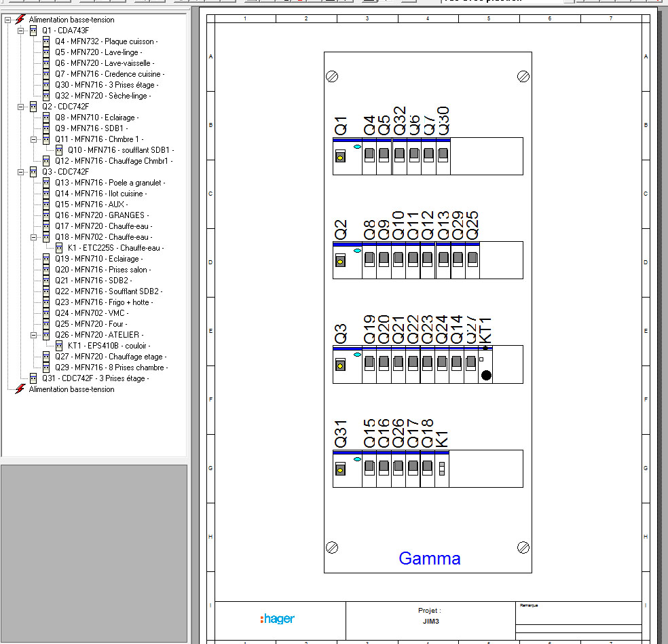Collapse the Q26 - ATELIER branch
Image resolution: width=668 pixels, height=644 pixels.
click(x=34, y=335)
